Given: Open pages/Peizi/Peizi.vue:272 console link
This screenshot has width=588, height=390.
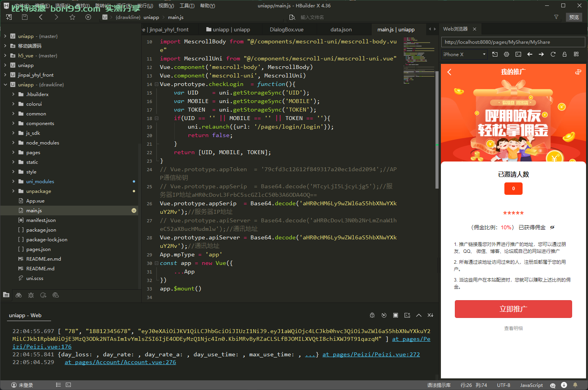Looking at the screenshot, I should (371, 354).
